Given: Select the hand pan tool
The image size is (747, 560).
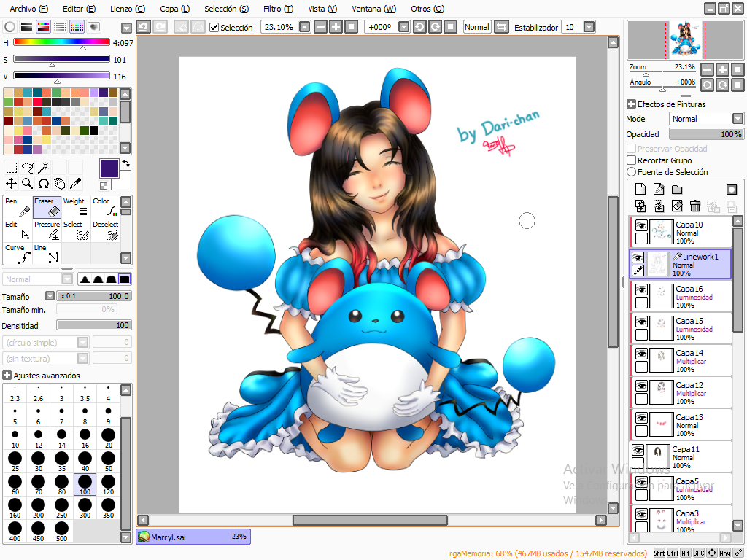Looking at the screenshot, I should [59, 183].
